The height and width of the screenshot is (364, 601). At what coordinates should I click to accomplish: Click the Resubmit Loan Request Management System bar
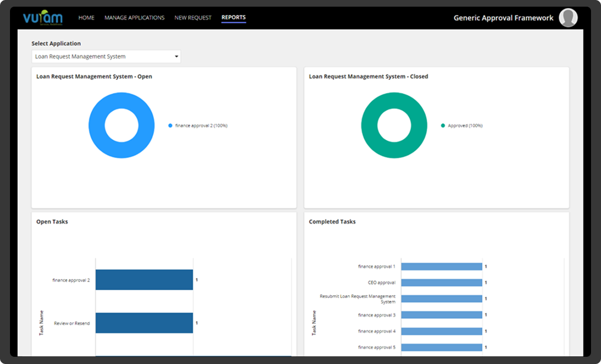click(x=441, y=299)
